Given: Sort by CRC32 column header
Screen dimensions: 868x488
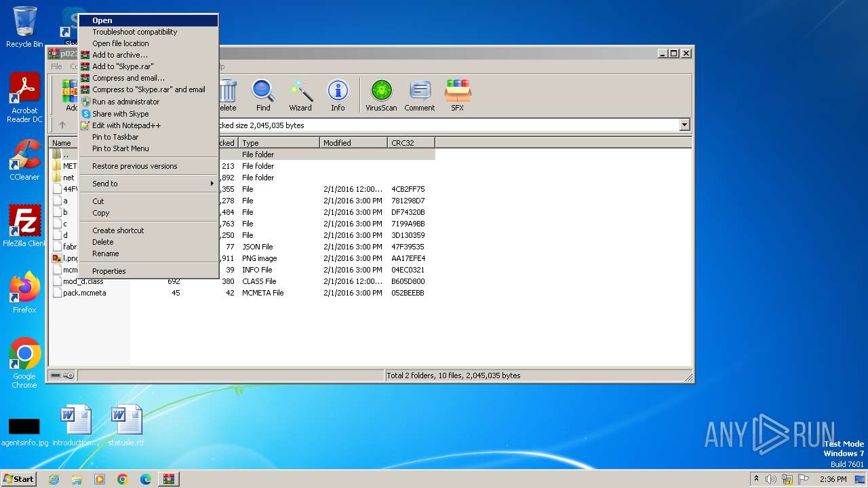Looking at the screenshot, I should pyautogui.click(x=411, y=143).
